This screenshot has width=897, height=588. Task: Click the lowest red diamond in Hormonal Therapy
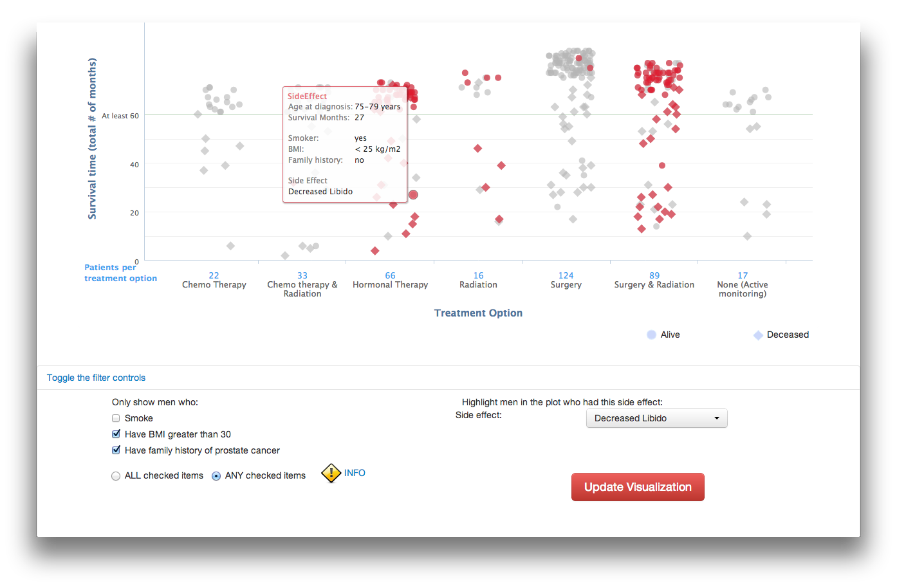375,250
